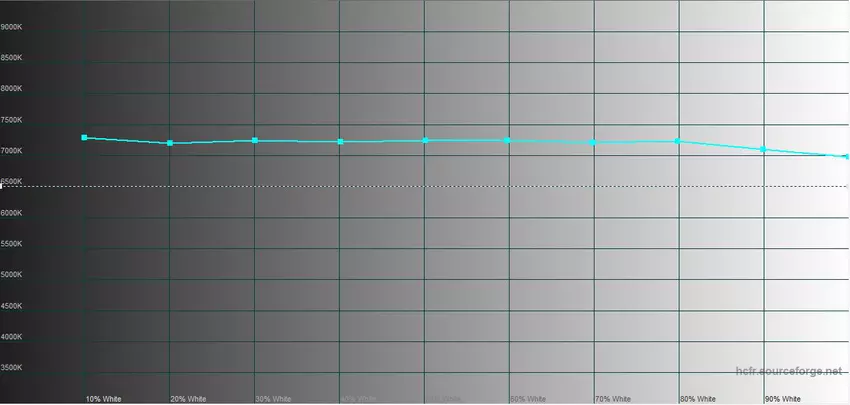Click the cyan data point at 10% White
This screenshot has width=850, height=405.
pos(85,138)
